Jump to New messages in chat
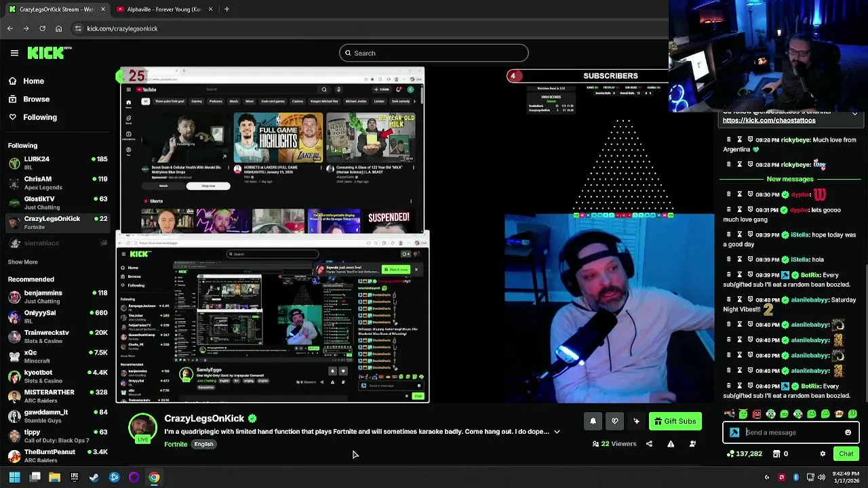The width and height of the screenshot is (868, 488). pyautogui.click(x=790, y=179)
